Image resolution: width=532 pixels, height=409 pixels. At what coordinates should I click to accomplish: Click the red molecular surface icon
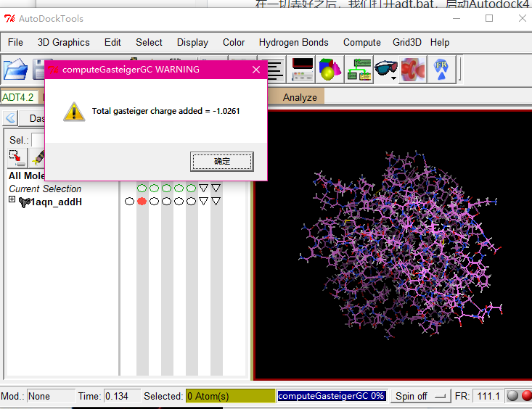pyautogui.click(x=413, y=70)
